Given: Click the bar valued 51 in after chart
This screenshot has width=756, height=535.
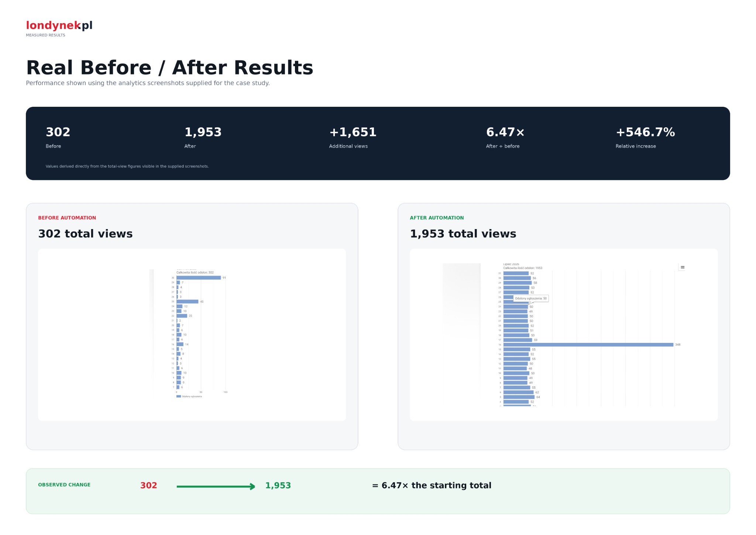Looking at the screenshot, I should [x=516, y=331].
